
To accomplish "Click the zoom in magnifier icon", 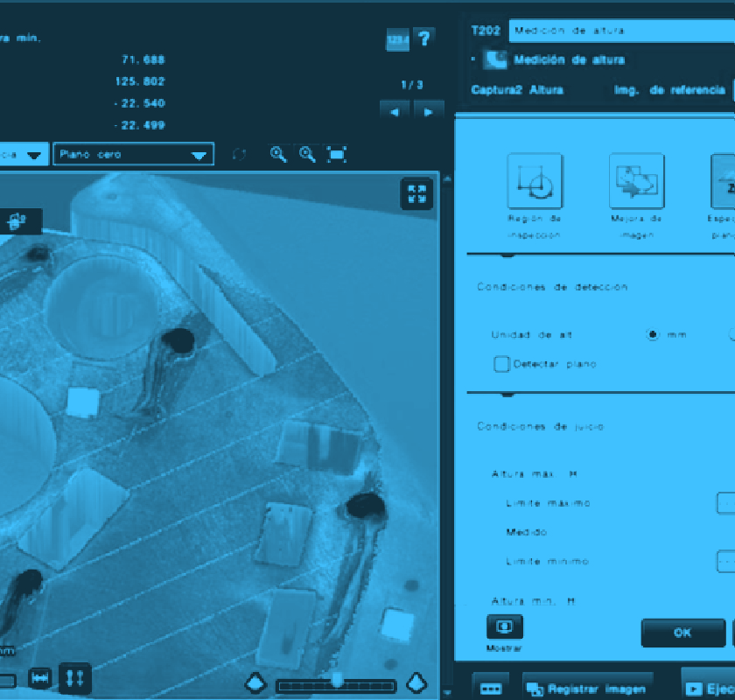I will coord(278,154).
